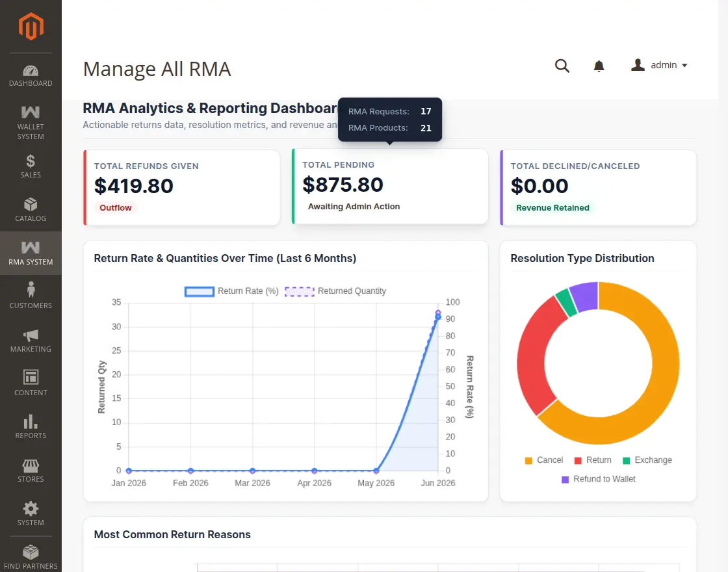
Task: Open the Reports sidebar menu
Action: 31,426
